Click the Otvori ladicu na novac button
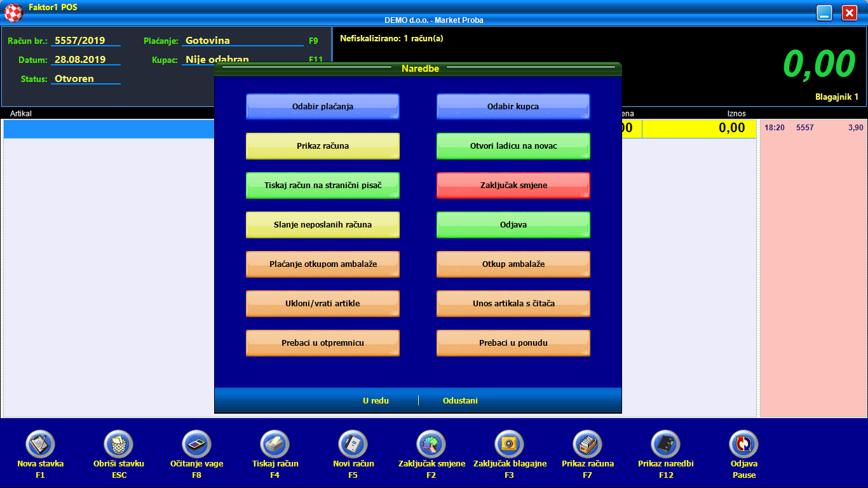The height and width of the screenshot is (488, 868). (513, 146)
